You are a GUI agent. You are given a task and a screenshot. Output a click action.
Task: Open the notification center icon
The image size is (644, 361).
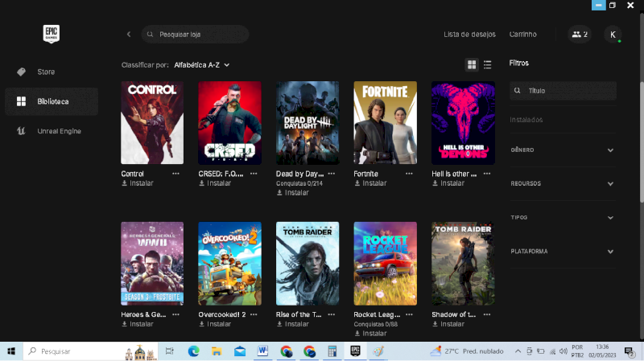click(x=630, y=351)
